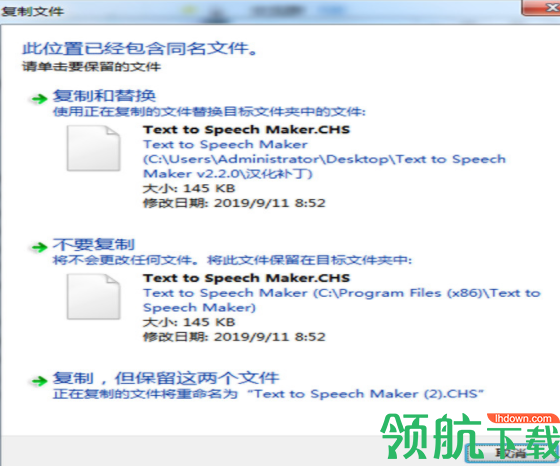Click 修改日期 2019/9/11 8:52 under the destination file
560x466 pixels.
coord(234,337)
